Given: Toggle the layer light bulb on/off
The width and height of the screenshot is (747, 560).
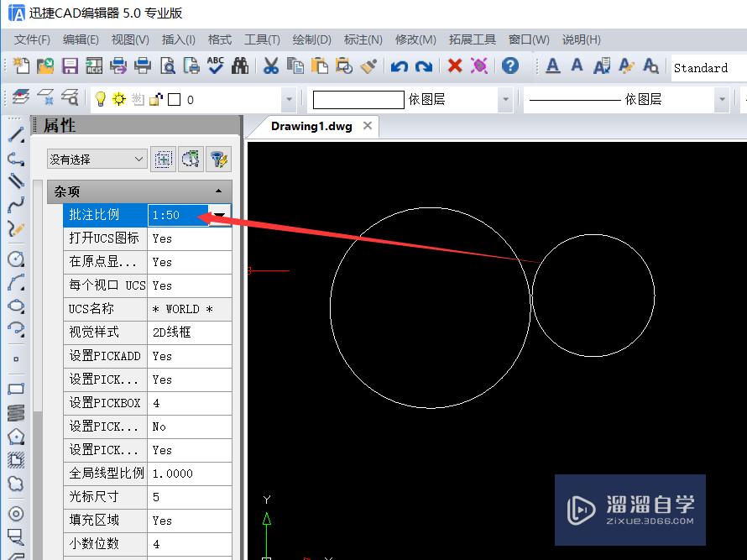Looking at the screenshot, I should point(99,98).
